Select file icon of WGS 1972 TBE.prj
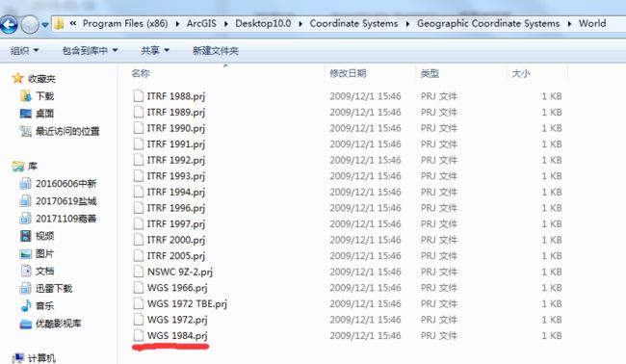 pyautogui.click(x=138, y=303)
